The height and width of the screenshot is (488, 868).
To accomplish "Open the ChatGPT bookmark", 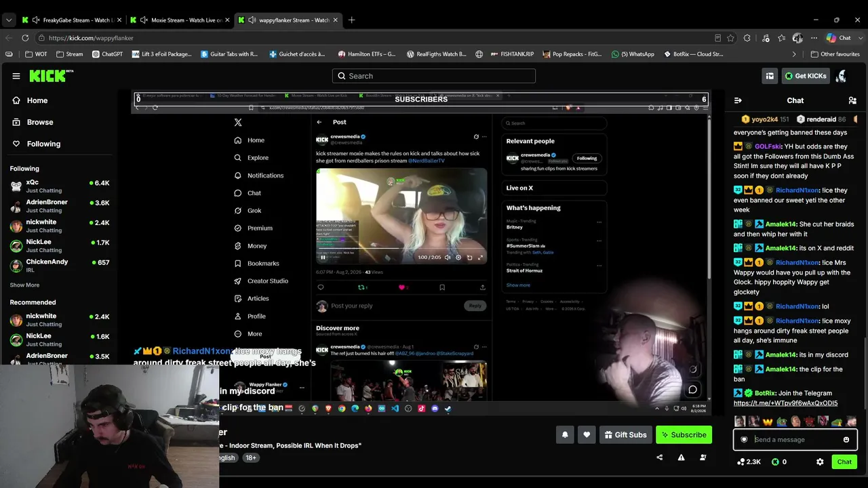I will tap(107, 54).
